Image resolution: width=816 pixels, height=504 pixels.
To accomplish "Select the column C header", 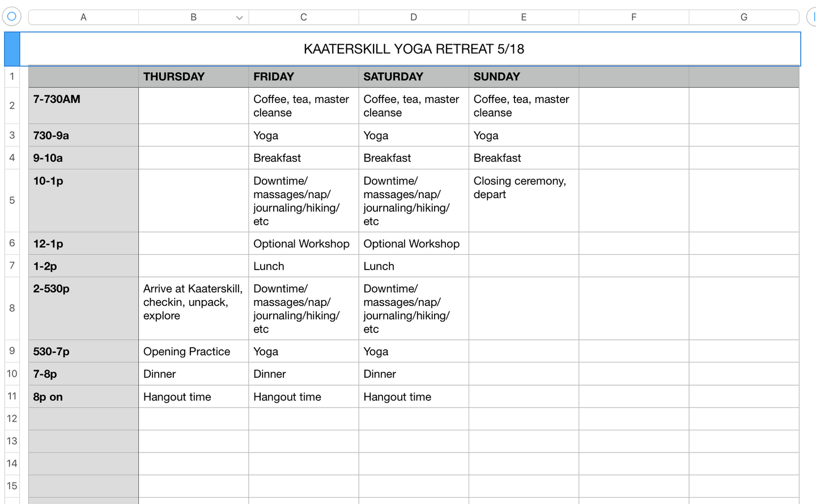I will click(303, 17).
